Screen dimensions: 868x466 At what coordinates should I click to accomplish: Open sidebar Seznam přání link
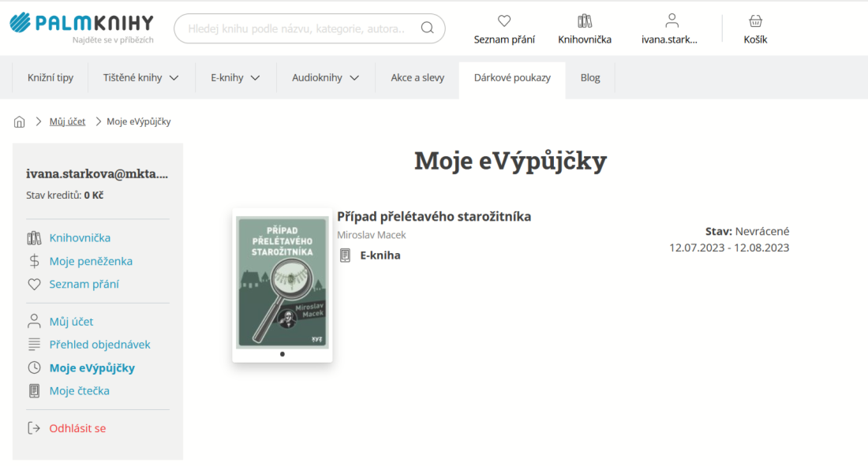point(84,284)
